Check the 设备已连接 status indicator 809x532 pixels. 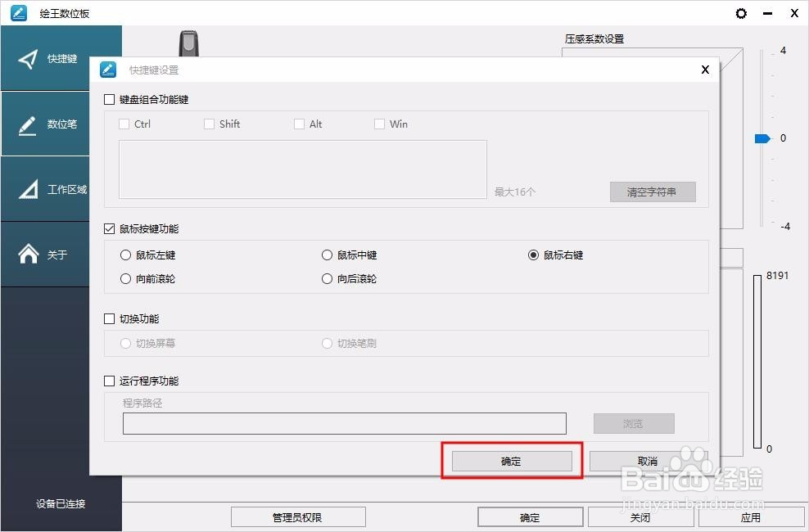pyautogui.click(x=60, y=503)
